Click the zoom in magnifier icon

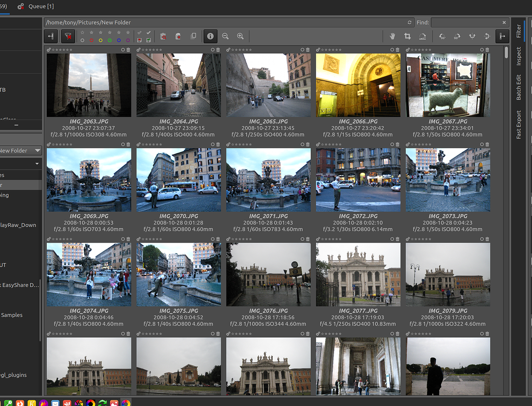(x=241, y=36)
